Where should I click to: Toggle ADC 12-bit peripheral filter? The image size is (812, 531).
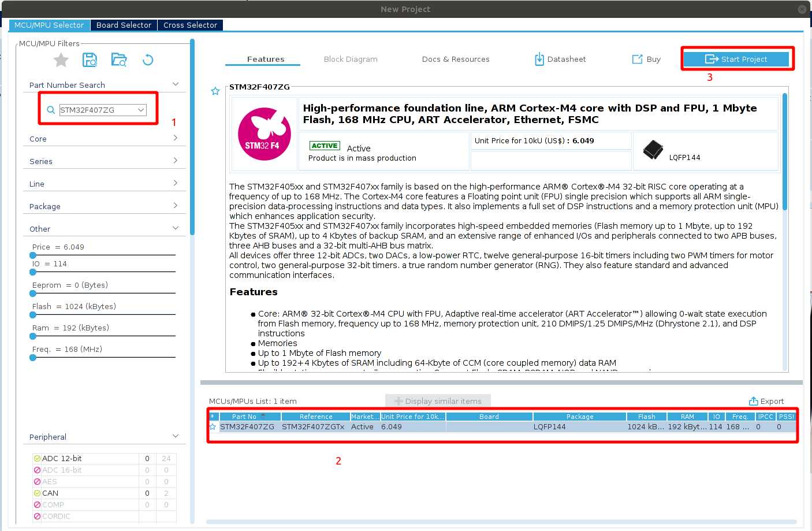pyautogui.click(x=37, y=458)
